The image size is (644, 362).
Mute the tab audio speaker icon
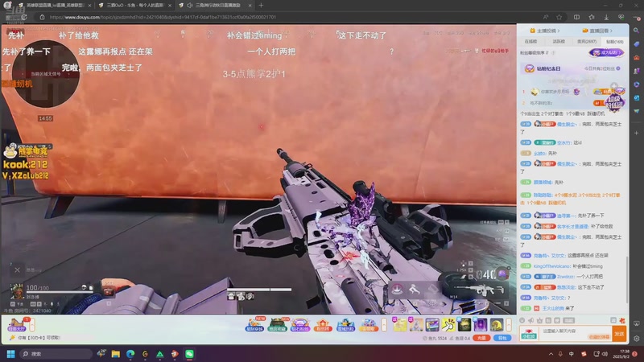click(x=189, y=6)
